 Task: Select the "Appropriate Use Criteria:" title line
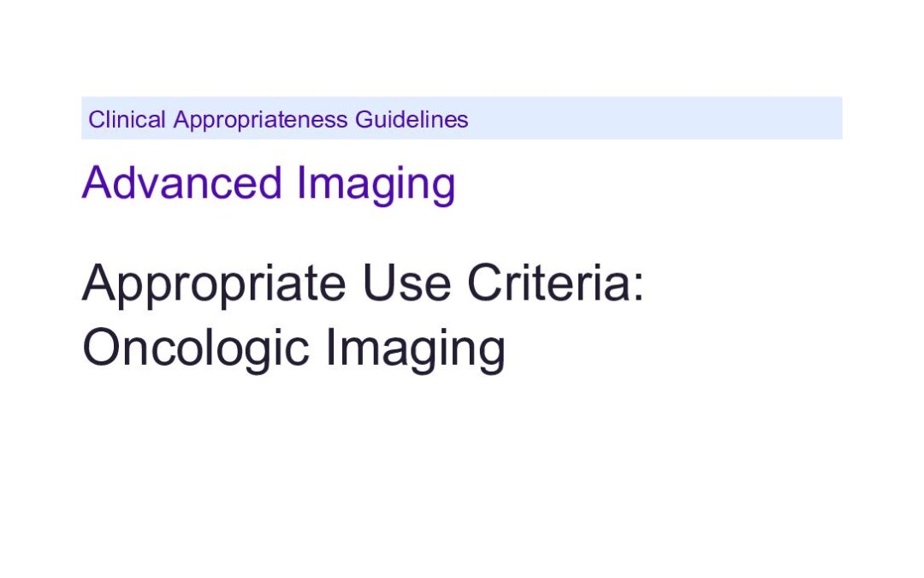click(x=364, y=285)
